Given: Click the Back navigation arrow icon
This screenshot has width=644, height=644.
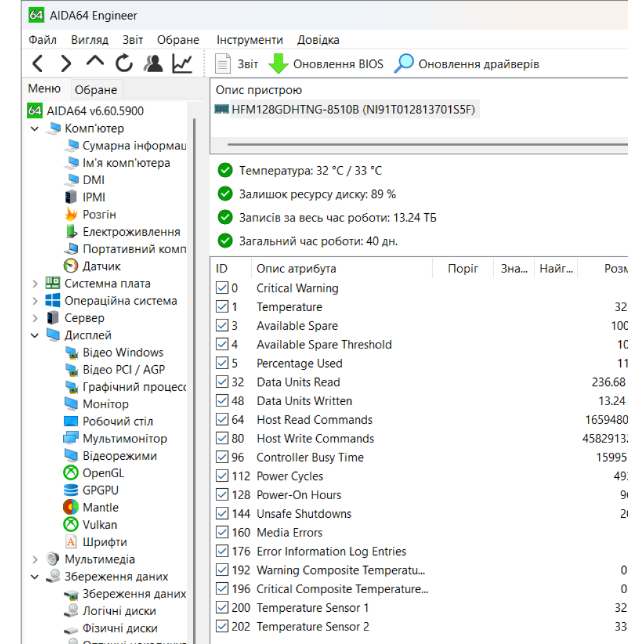Looking at the screenshot, I should click(38, 64).
